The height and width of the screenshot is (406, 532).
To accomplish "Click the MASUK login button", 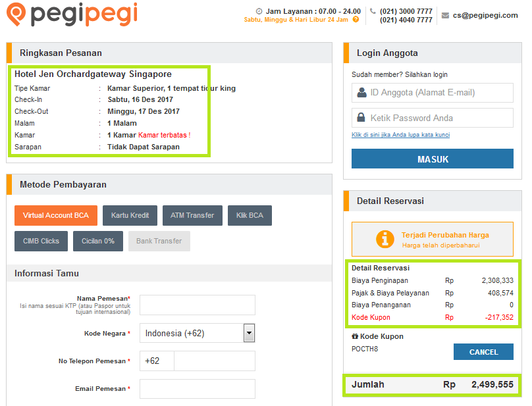I will (x=432, y=159).
